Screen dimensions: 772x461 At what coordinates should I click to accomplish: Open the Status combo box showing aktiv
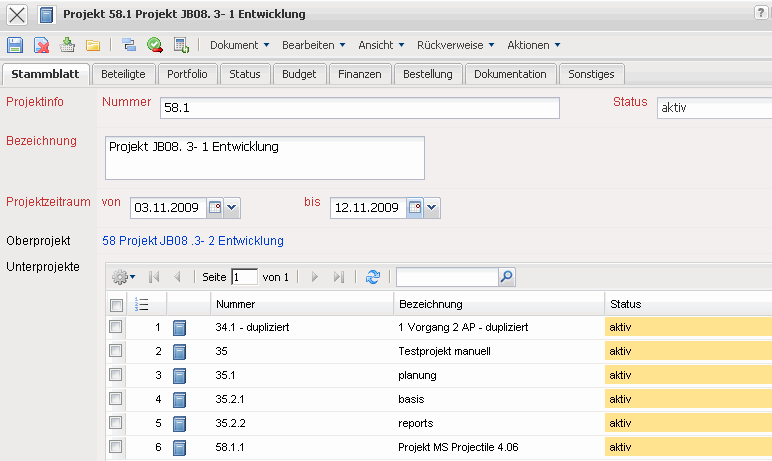click(x=713, y=108)
